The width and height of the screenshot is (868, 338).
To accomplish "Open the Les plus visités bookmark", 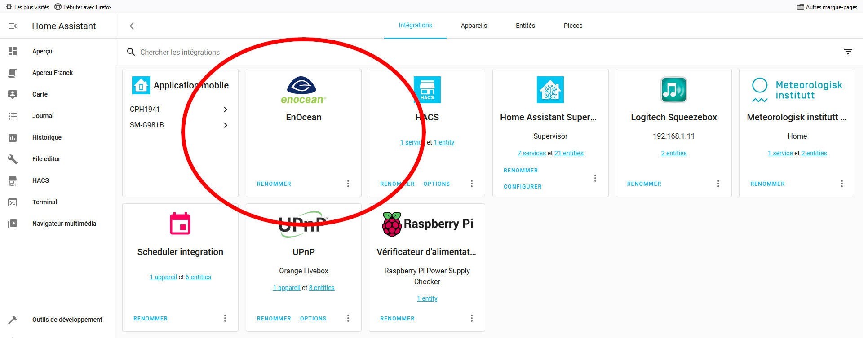I will (27, 7).
